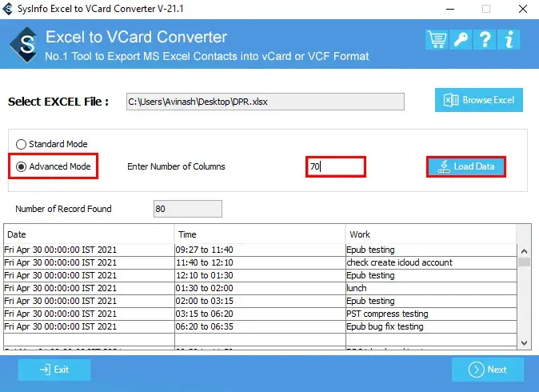This screenshot has width=539, height=392.
Task: Click the 'Enter Number of Columns' label
Action: point(176,166)
